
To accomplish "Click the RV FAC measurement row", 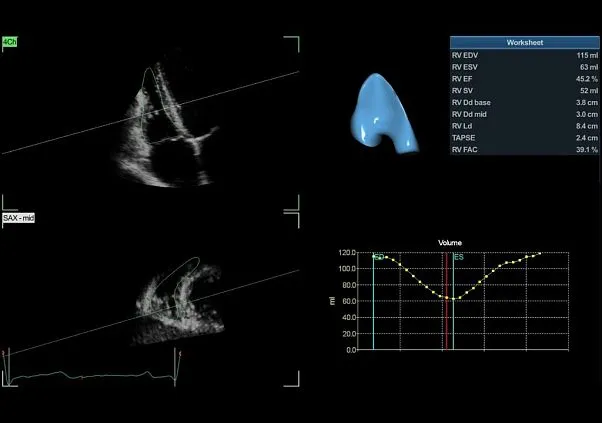I will [524, 150].
